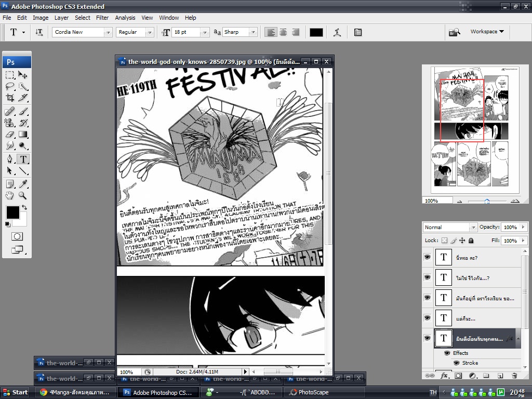Image resolution: width=532 pixels, height=399 pixels.
Task: Select the Dodge tool
Action: click(23, 145)
